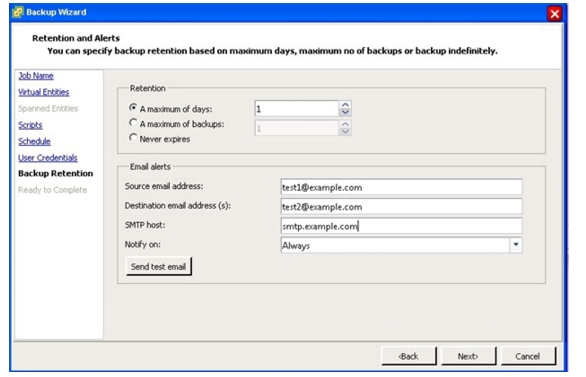Select the 'A maximum of days' radio button

pyautogui.click(x=133, y=108)
